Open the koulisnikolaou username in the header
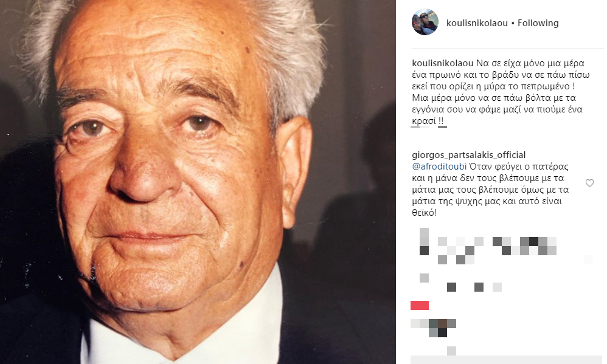Screen dimensions: 607x364 coord(477,23)
